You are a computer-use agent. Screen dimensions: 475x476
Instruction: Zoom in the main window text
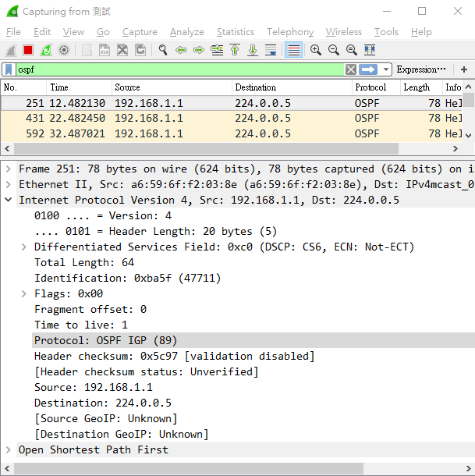coord(316,50)
